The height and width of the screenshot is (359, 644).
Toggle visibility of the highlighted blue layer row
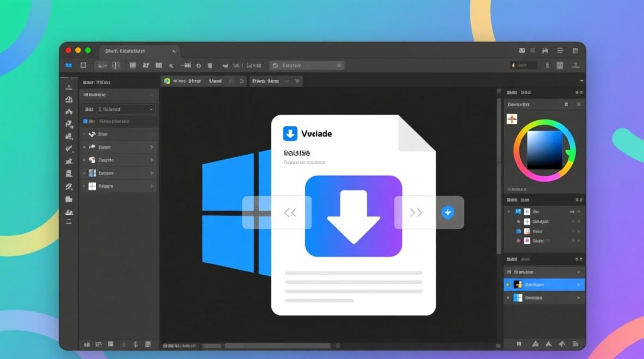tap(507, 285)
